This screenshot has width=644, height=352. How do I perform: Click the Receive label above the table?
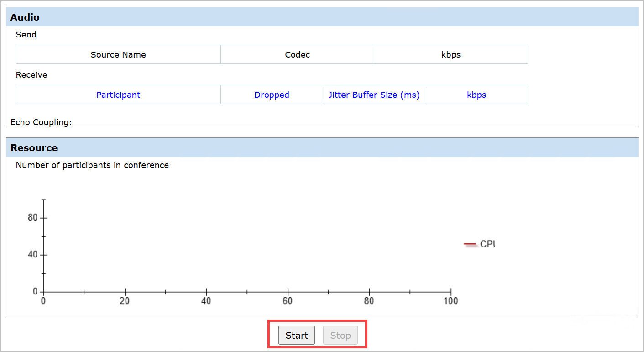[31, 75]
